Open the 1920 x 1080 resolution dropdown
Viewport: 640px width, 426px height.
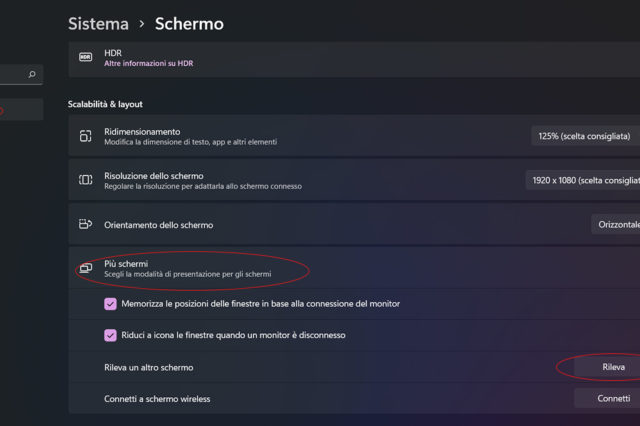pos(582,180)
